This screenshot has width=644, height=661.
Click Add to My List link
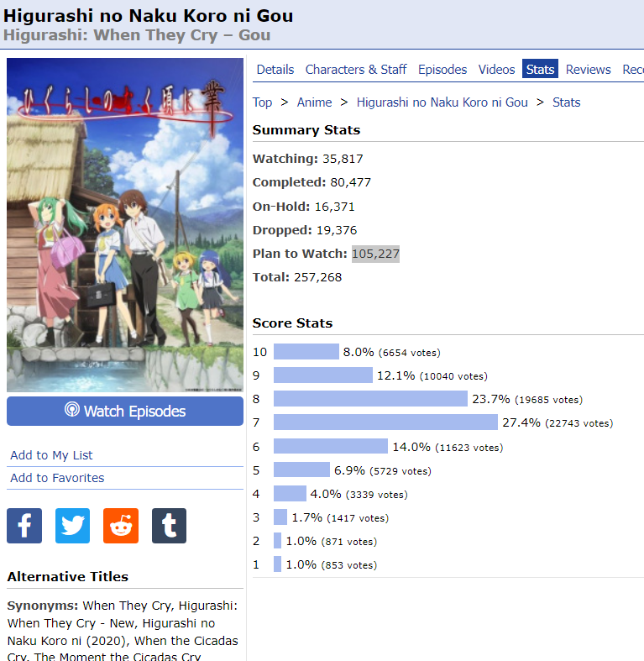(51, 455)
